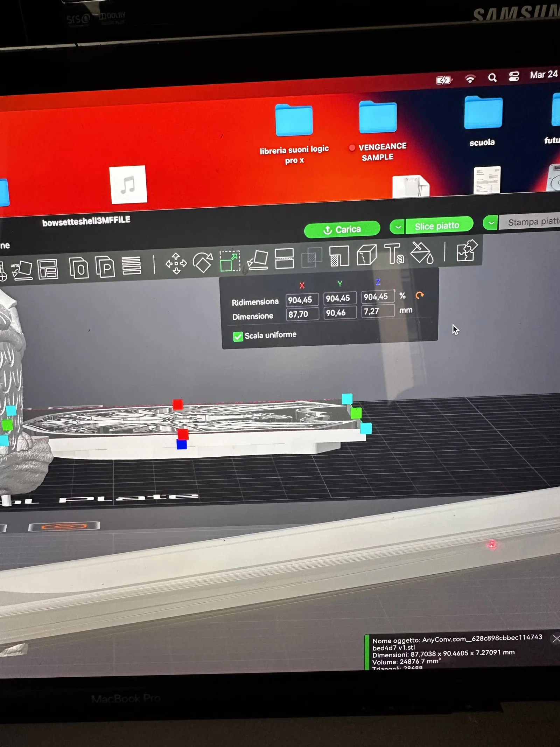The width and height of the screenshot is (560, 747).
Task: Click the battery charging icon
Action: click(444, 80)
